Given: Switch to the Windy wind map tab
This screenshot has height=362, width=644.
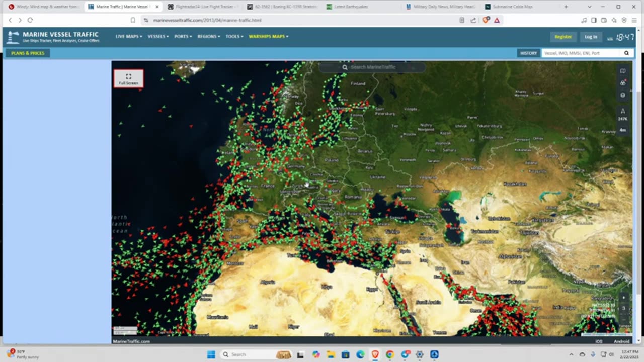Looking at the screenshot, I should pyautogui.click(x=43, y=7).
